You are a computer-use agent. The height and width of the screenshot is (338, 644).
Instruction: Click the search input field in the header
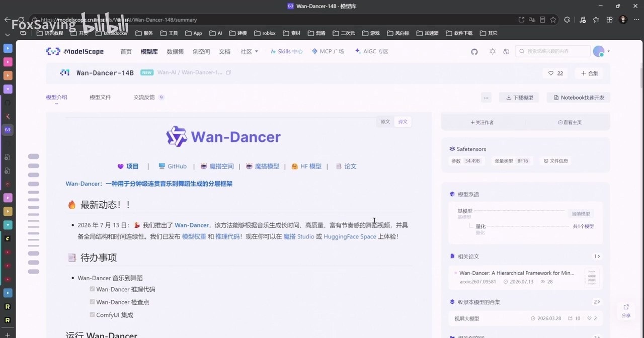pos(552,51)
